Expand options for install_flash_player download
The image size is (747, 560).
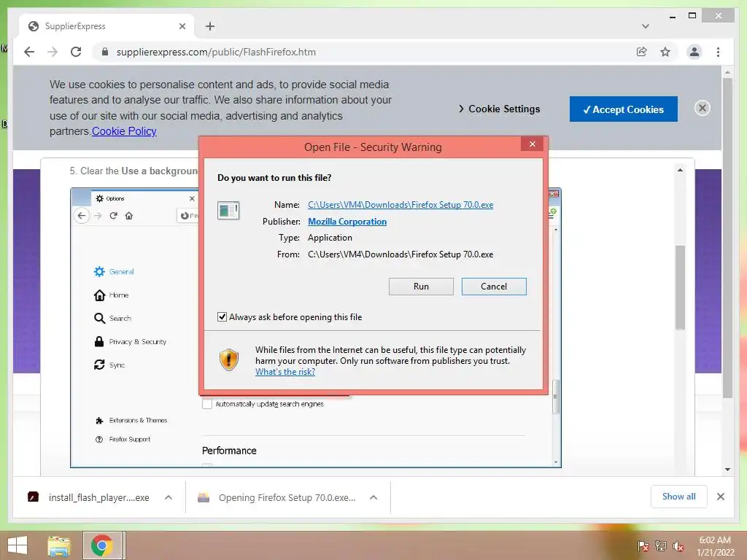[169, 497]
